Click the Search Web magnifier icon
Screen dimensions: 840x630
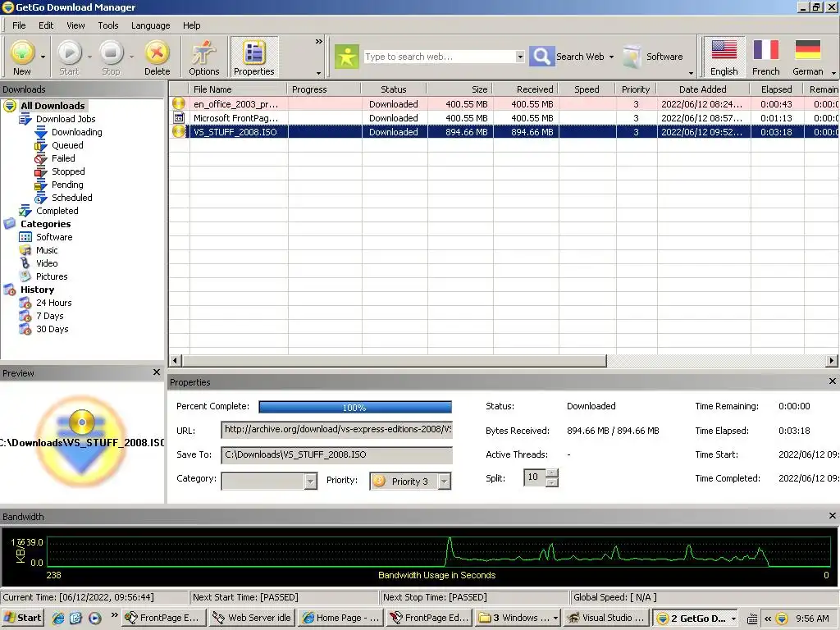[x=541, y=57]
